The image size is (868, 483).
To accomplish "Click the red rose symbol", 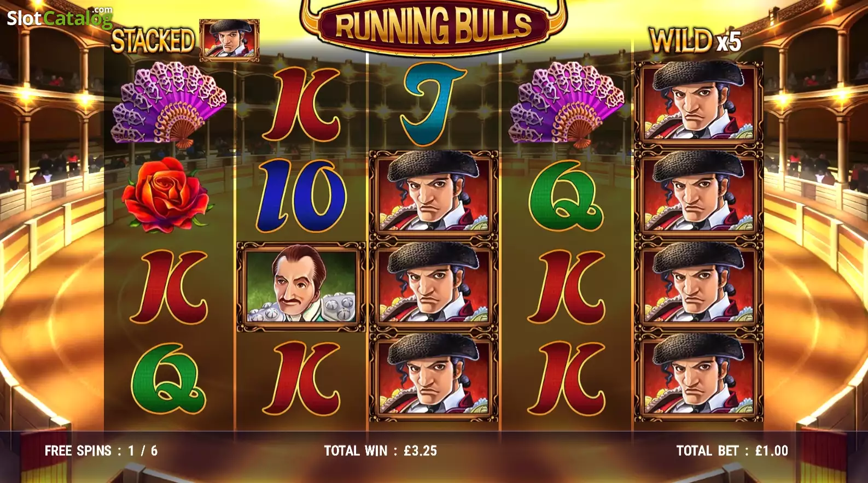I will (165, 192).
